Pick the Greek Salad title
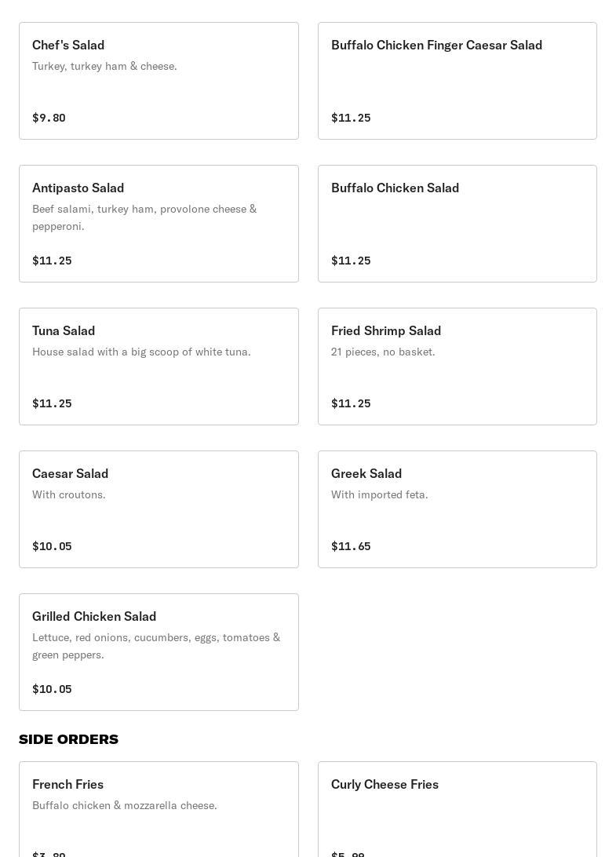The image size is (616, 857). [x=366, y=473]
